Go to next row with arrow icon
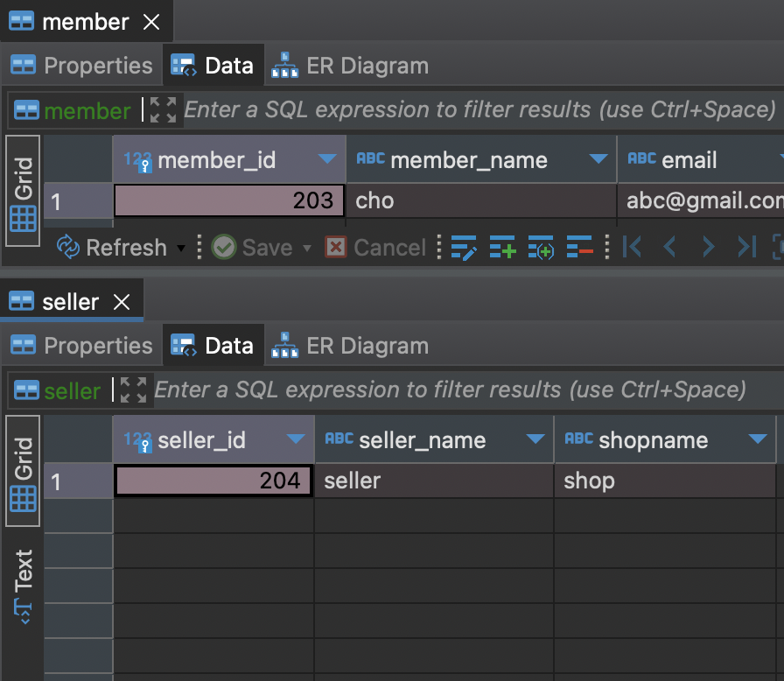 click(708, 247)
